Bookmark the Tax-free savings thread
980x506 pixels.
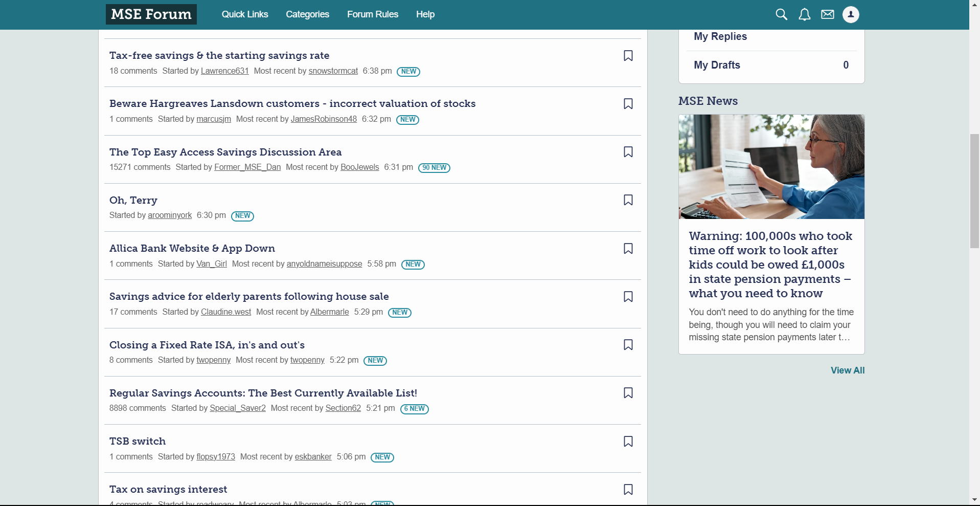click(628, 56)
